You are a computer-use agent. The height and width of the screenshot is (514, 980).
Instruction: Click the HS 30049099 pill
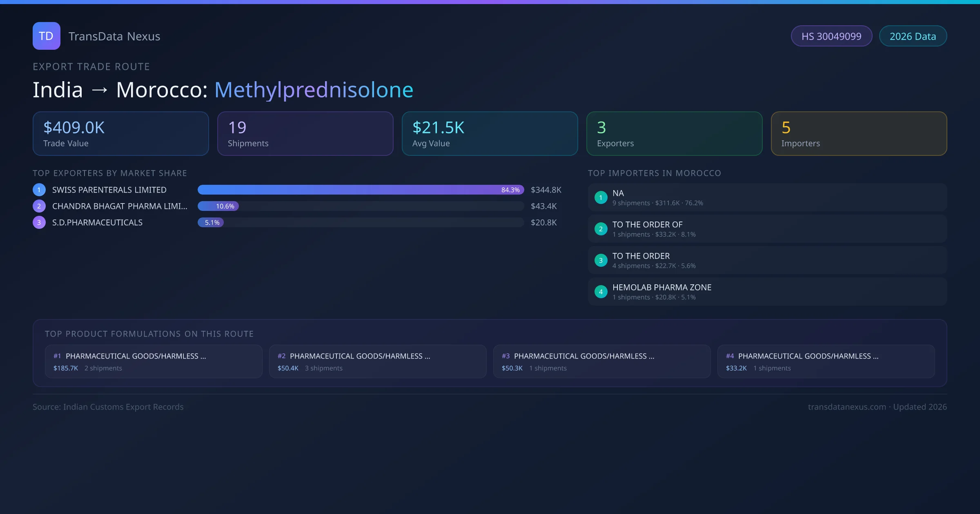coord(831,36)
